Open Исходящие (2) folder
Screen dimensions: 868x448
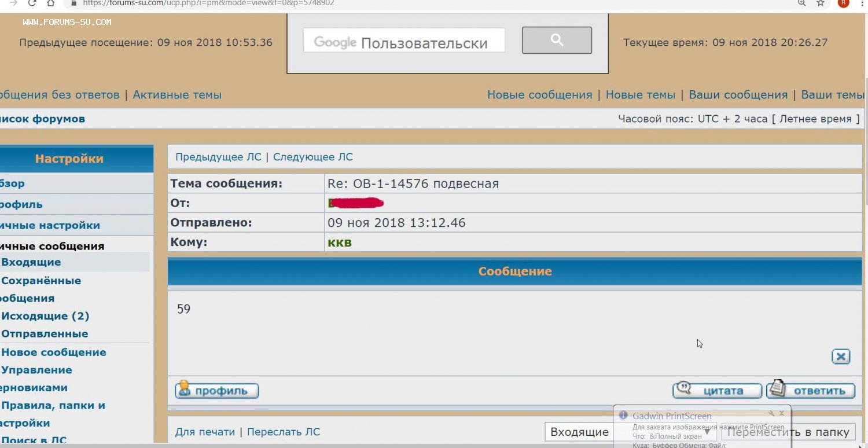[x=45, y=316]
